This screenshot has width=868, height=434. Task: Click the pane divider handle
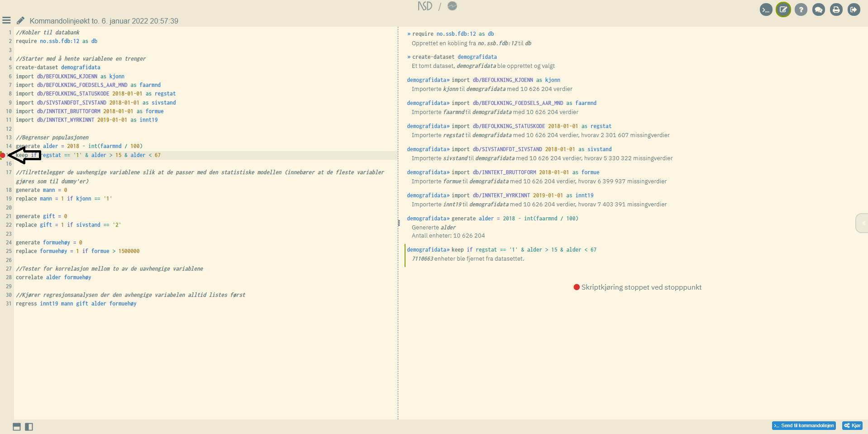tap(399, 223)
